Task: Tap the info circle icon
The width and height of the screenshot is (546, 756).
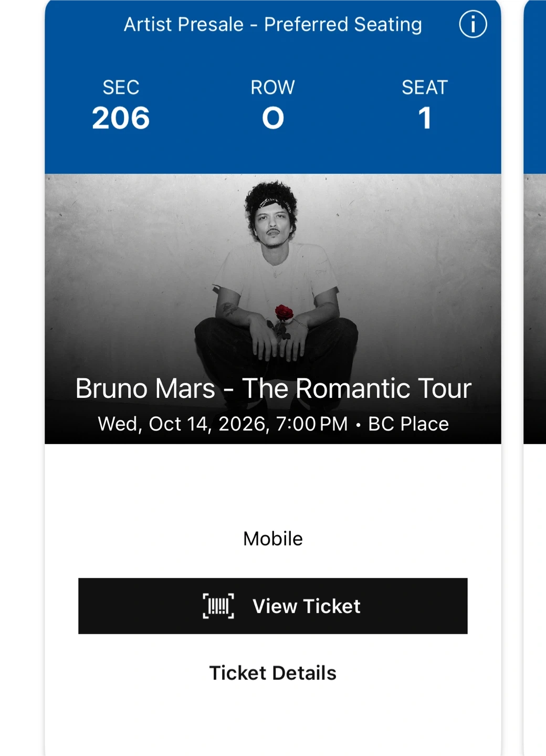Action: [x=472, y=25]
